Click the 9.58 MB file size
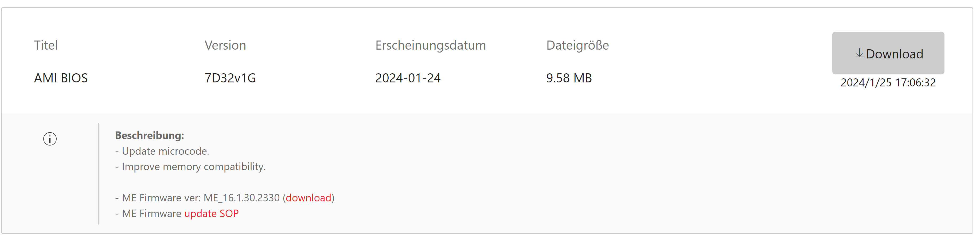Screen dimensions: 980x240 click(x=569, y=78)
